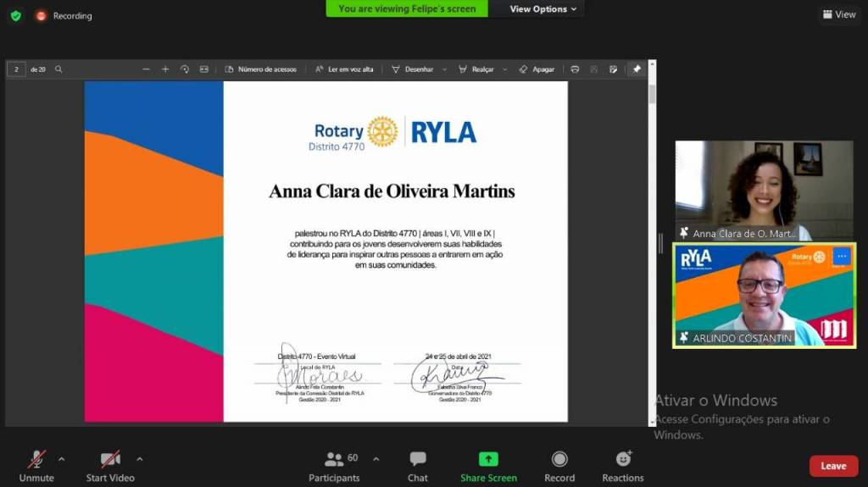Open the View Options dropdown
Image resolution: width=868 pixels, height=487 pixels.
(x=542, y=9)
